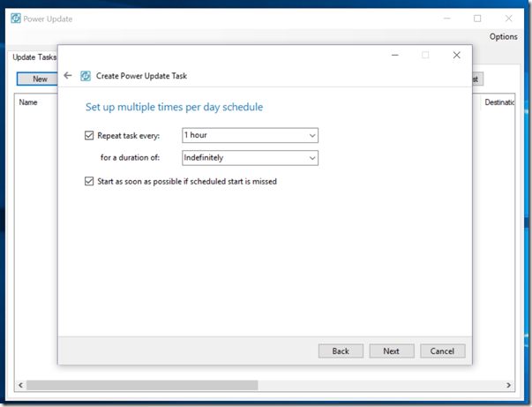Click the 'for a duration of:' label

click(x=130, y=157)
